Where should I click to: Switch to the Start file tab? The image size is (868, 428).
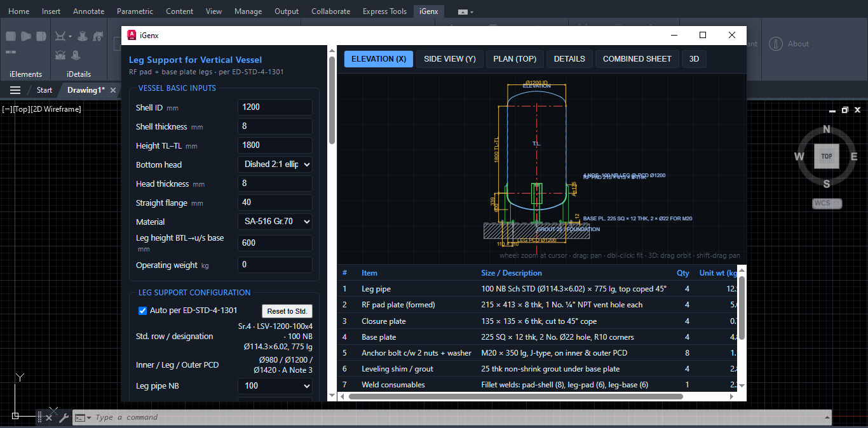(x=44, y=90)
